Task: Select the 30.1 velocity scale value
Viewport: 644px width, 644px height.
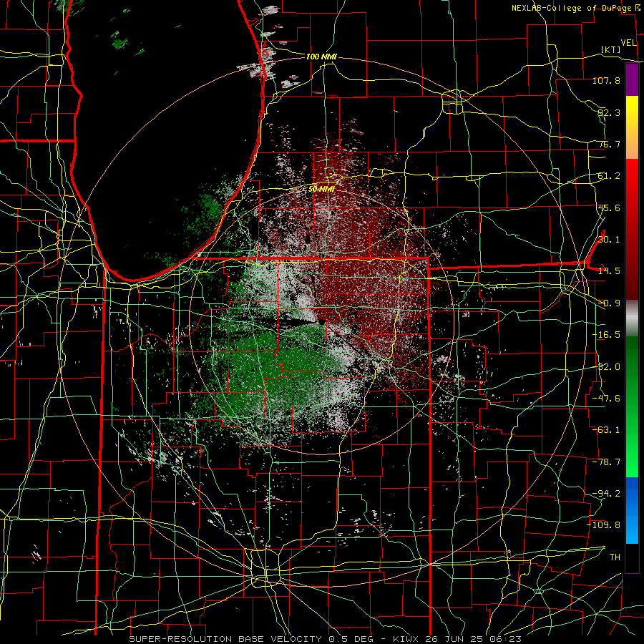Action: (609, 240)
